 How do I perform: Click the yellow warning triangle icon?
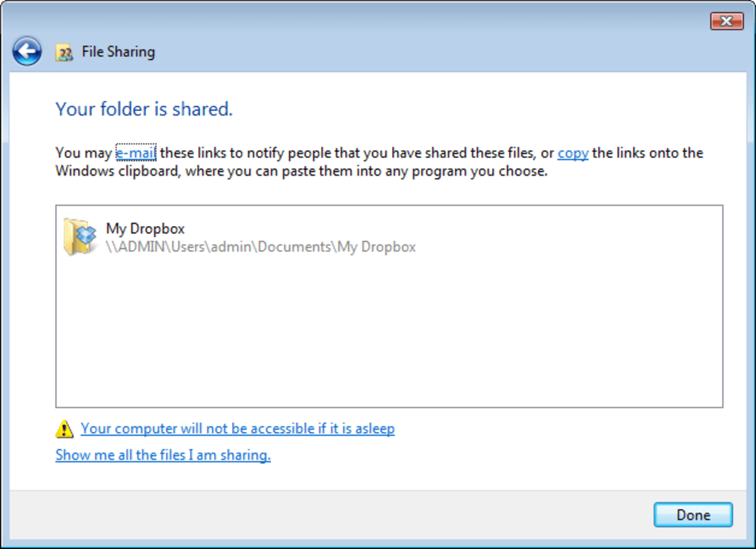pos(64,428)
